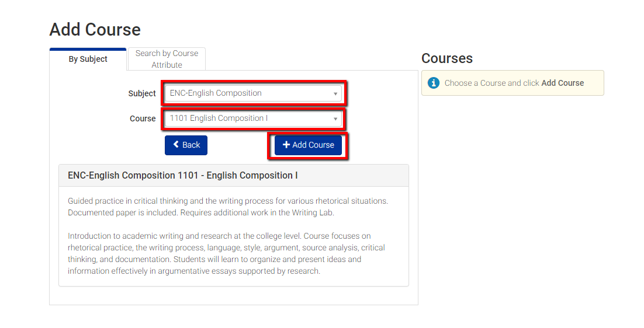Click the Course dropdown arrow
The height and width of the screenshot is (328, 644).
point(335,119)
